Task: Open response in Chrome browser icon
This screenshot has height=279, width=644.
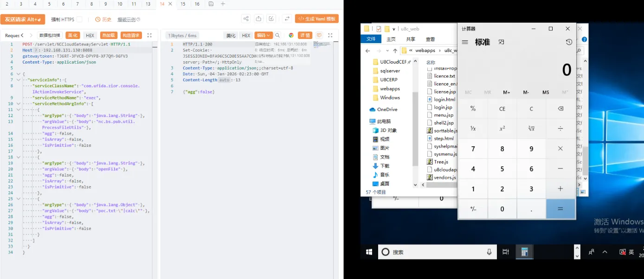Action: coord(291,35)
